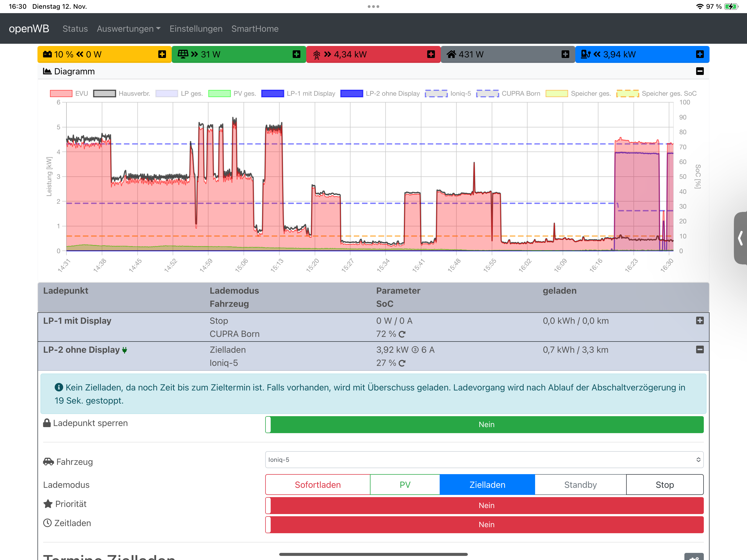The image size is (747, 560).
Task: Click the gear icon next to Termine Zielladen
Action: coord(694,557)
